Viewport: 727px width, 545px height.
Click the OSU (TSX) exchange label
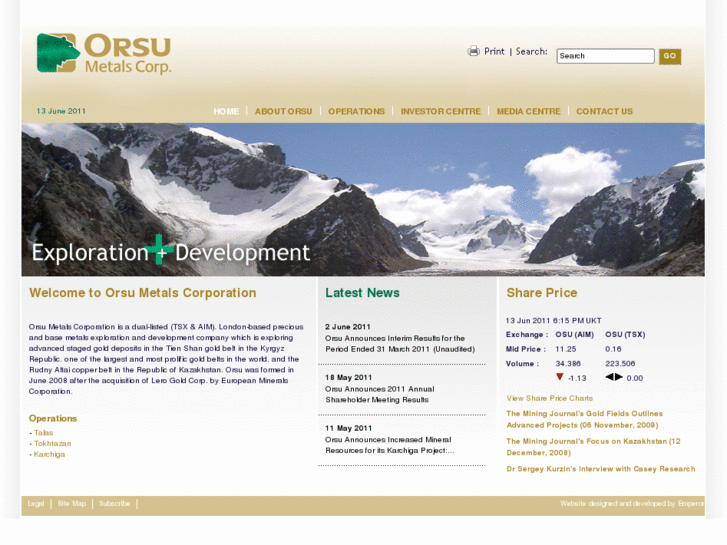tap(625, 334)
